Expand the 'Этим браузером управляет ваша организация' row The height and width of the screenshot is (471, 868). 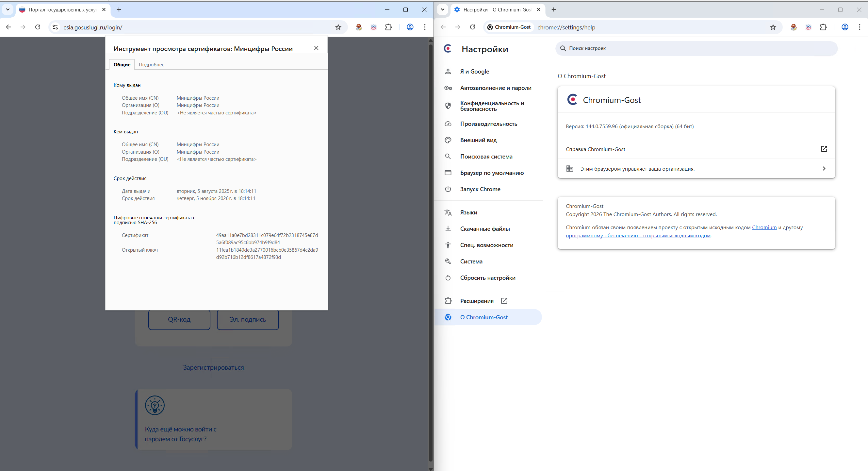click(696, 169)
